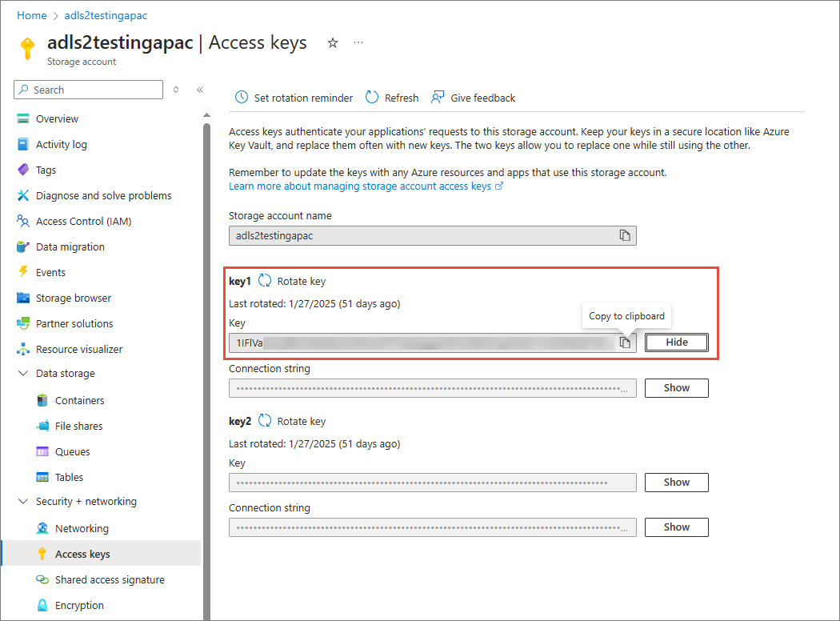This screenshot has height=621, width=840.
Task: Click the key1 connection string field
Action: [432, 388]
